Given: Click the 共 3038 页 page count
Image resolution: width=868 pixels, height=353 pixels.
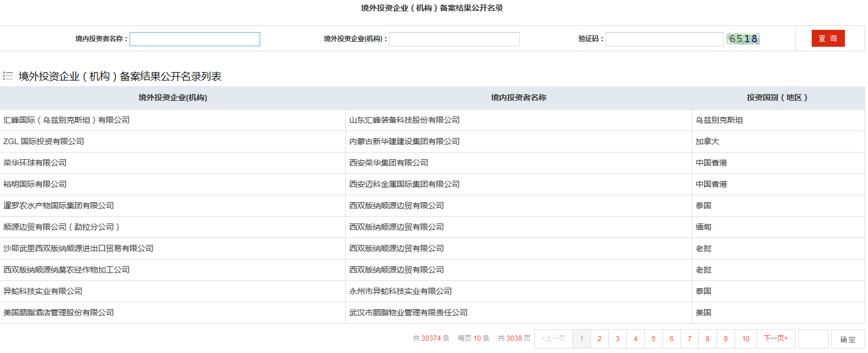Looking at the screenshot, I should pos(514,338).
